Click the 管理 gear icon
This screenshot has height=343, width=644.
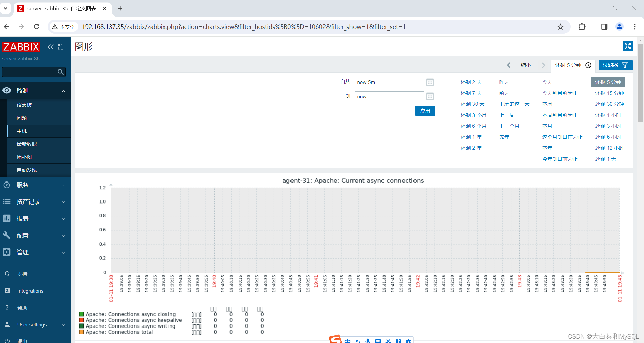[7, 252]
